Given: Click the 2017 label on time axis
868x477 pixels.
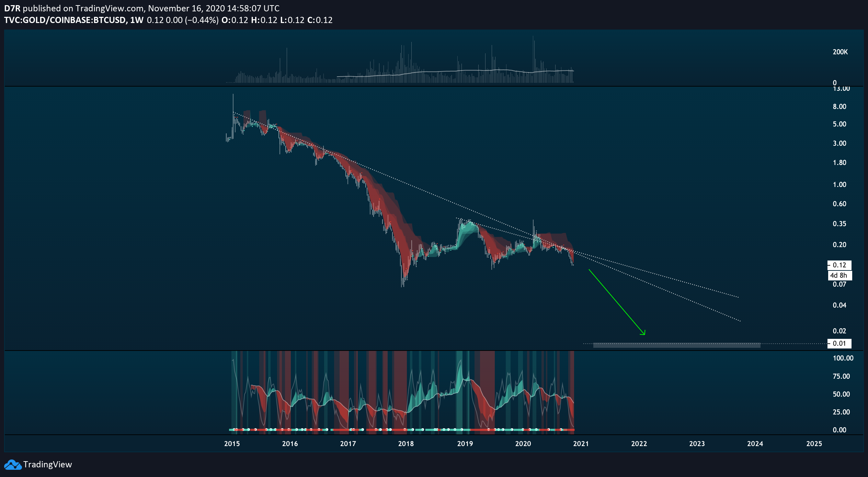Looking at the screenshot, I should tap(348, 444).
